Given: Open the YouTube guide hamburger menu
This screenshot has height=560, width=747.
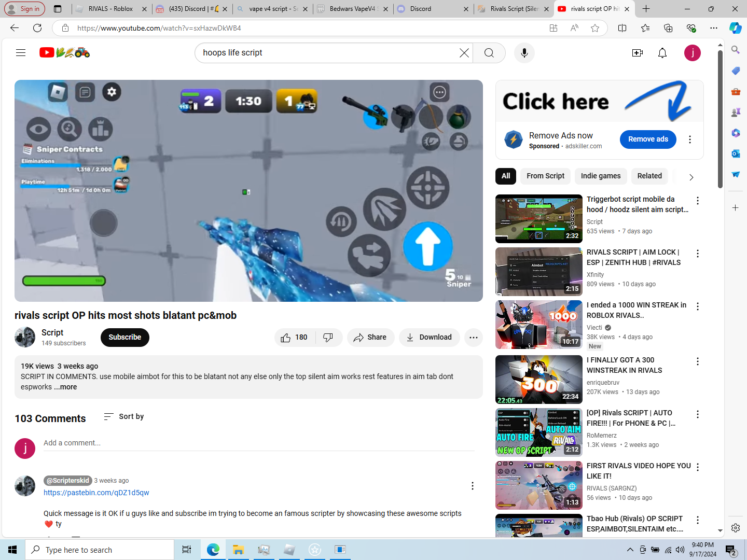Looking at the screenshot, I should (x=21, y=52).
